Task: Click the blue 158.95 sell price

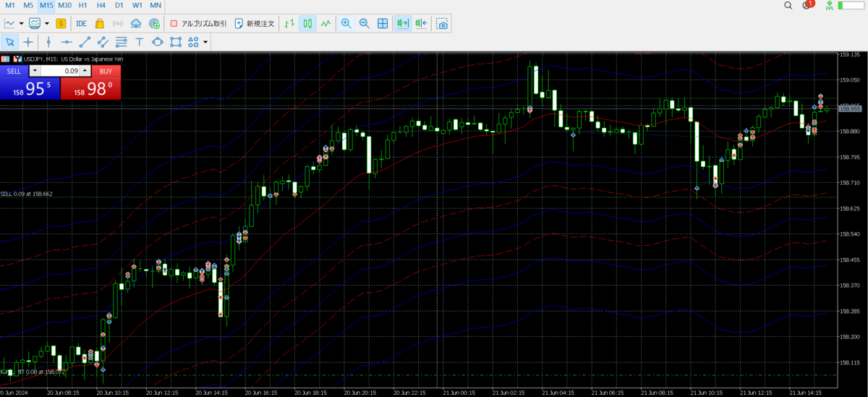Action: click(30, 88)
